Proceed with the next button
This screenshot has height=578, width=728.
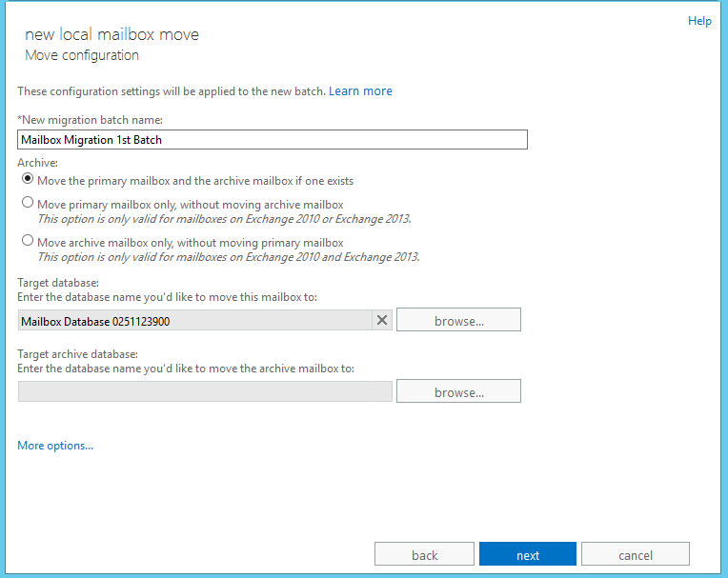coord(528,554)
